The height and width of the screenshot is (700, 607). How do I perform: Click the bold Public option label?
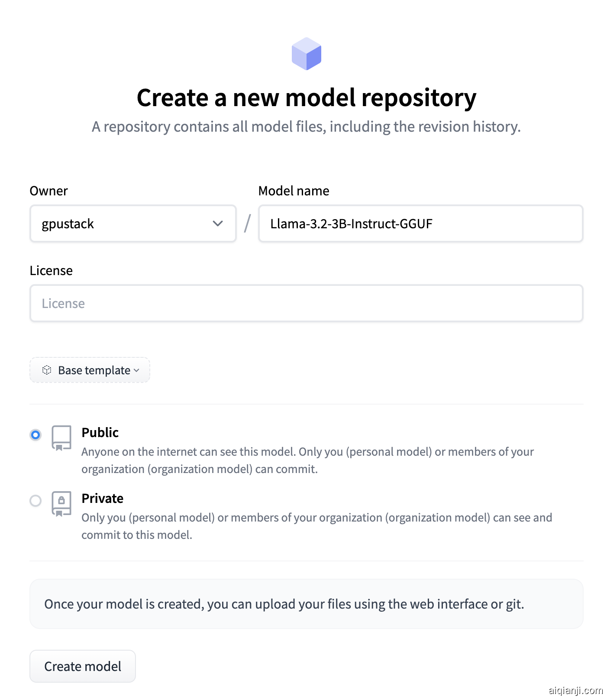(x=100, y=432)
